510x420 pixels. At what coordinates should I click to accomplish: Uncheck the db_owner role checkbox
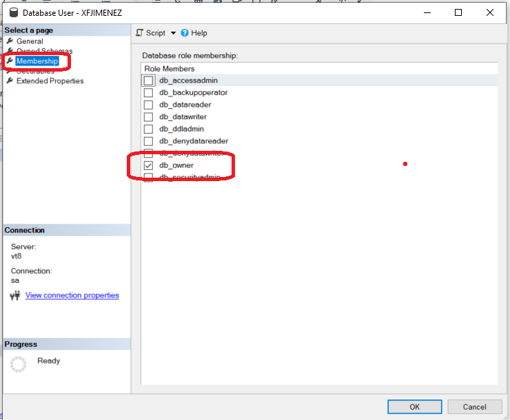tap(148, 165)
